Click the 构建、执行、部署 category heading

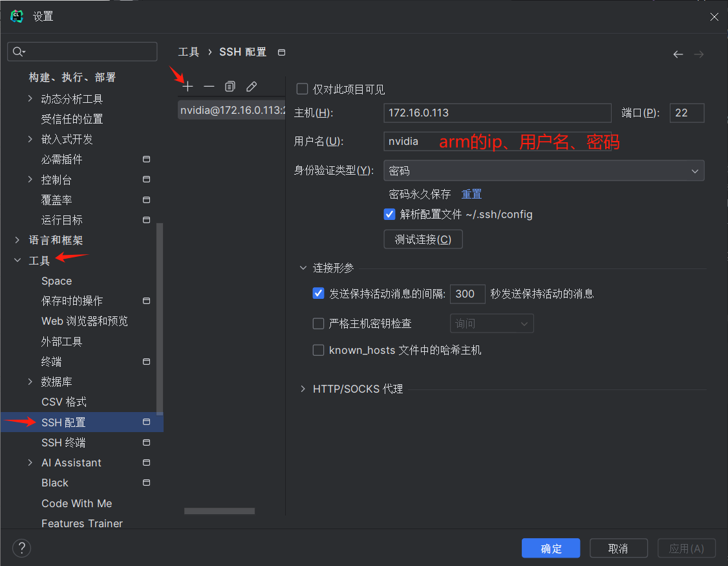click(x=72, y=77)
